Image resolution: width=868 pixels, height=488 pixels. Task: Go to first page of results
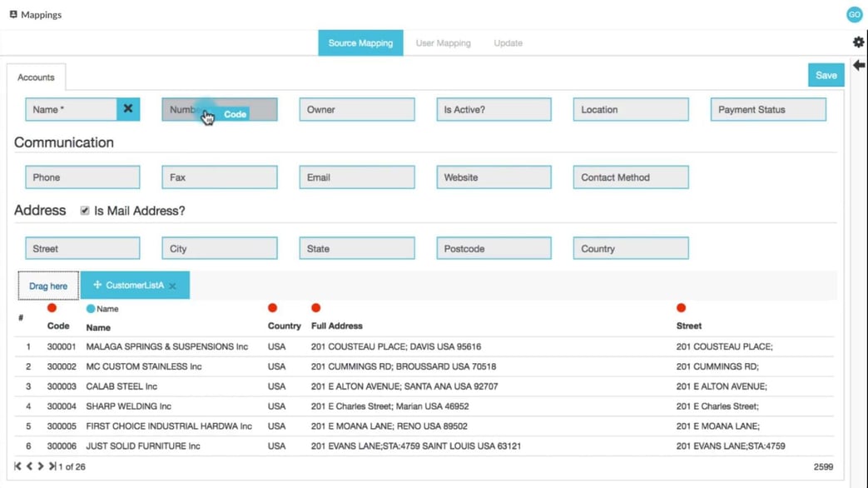(17, 466)
